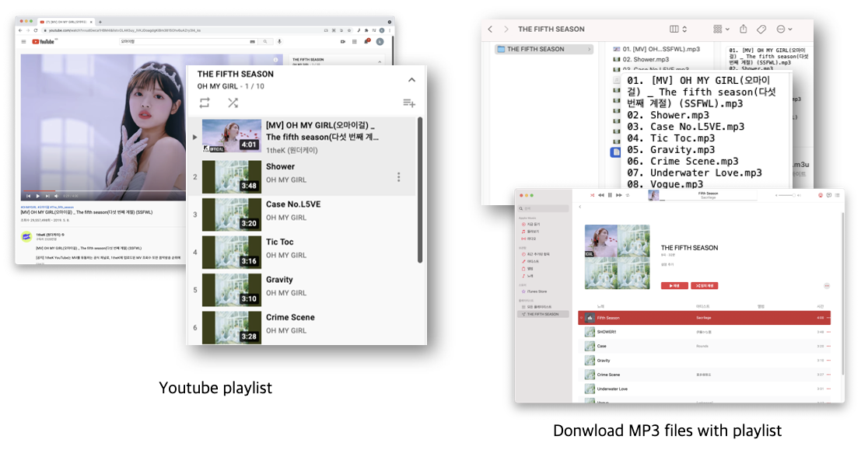Click the save playlist icon in the YouTube panel

coord(409,103)
